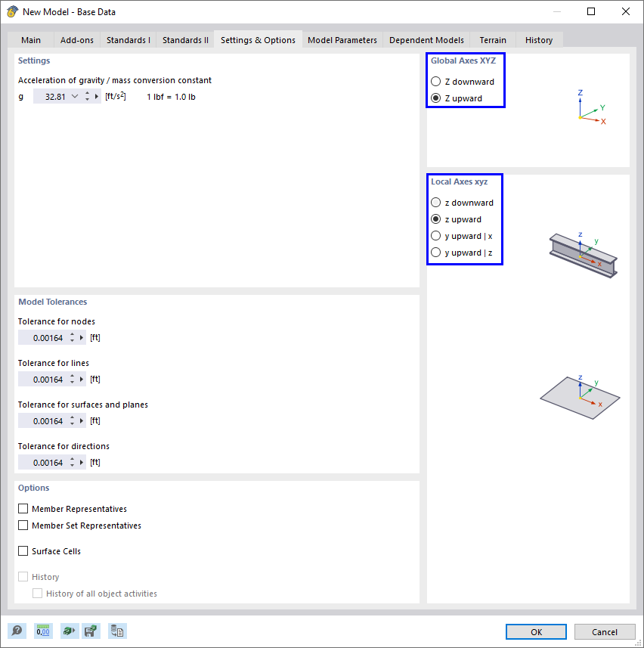Viewport: 644px width, 648px height.
Task: Click the Tolerance for surfaces and planes field
Action: click(x=42, y=420)
